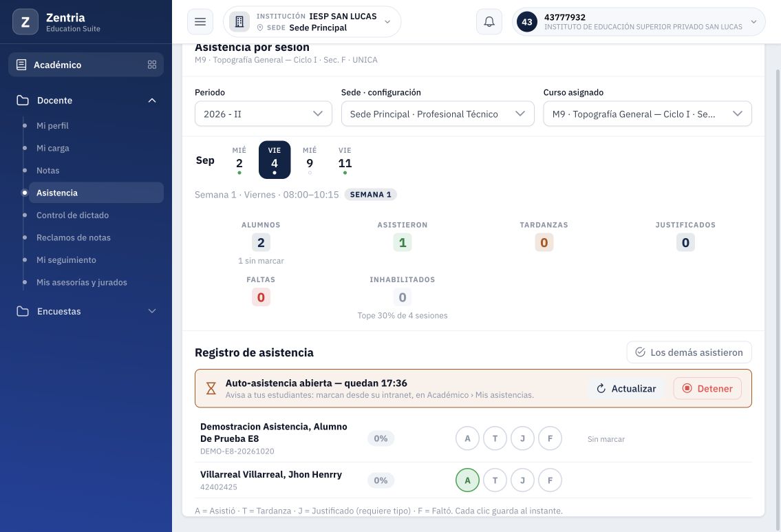781x532 pixels.
Task: Click the Encuestas folder icon
Action: click(23, 311)
